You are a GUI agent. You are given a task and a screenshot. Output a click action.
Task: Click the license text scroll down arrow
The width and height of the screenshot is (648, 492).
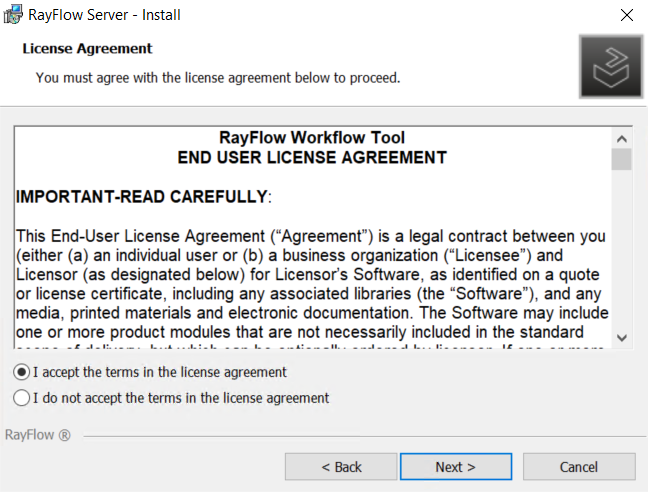pos(622,338)
